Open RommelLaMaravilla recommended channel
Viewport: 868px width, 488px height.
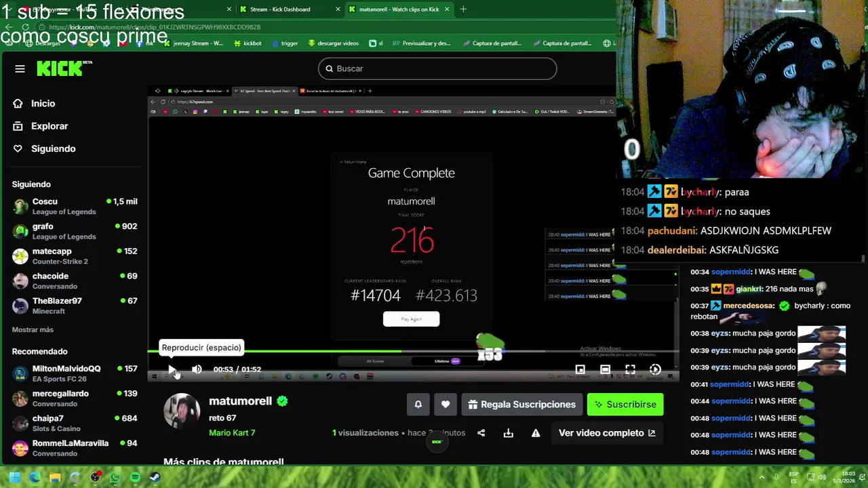[x=75, y=448]
